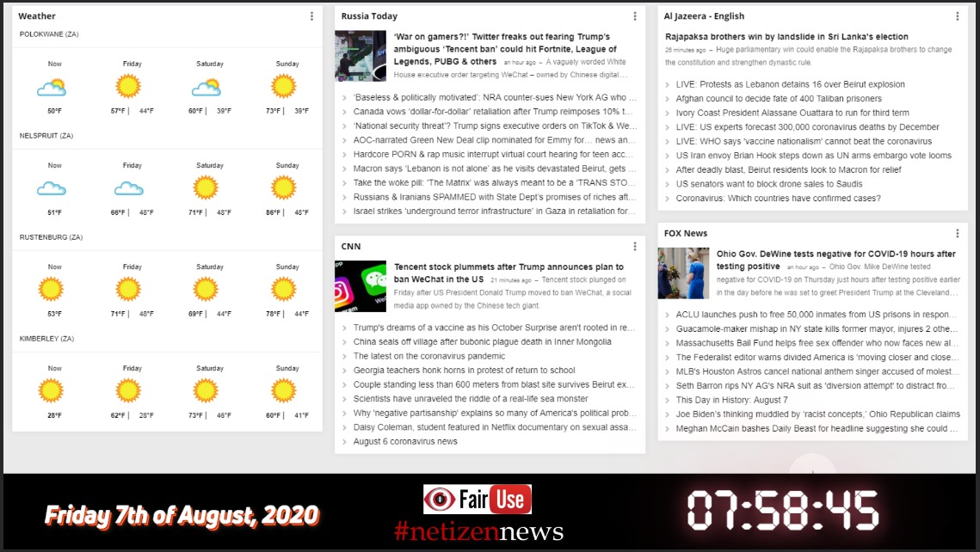
Task: Click Nelspruit's Sunday sun icon
Action: (x=283, y=187)
